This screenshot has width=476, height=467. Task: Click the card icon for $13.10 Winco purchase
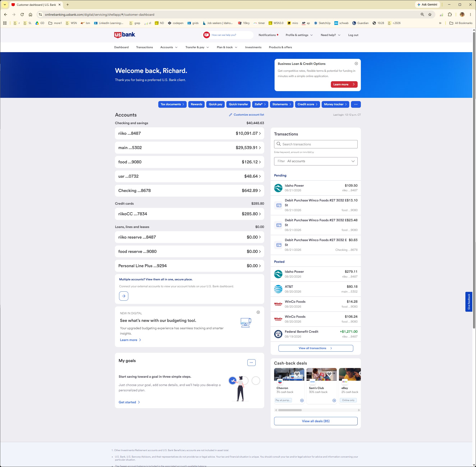pos(279,205)
